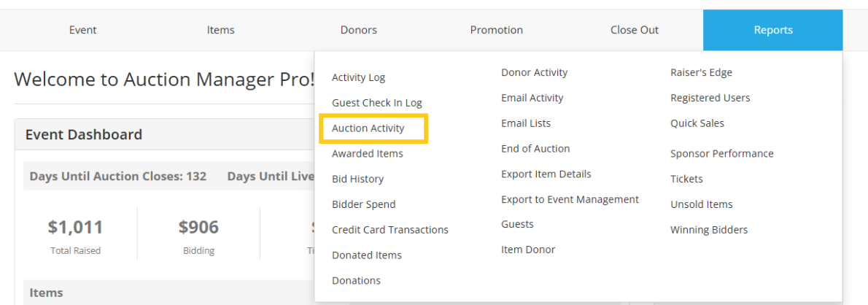
Task: Select Auction Activity report
Action: point(368,128)
